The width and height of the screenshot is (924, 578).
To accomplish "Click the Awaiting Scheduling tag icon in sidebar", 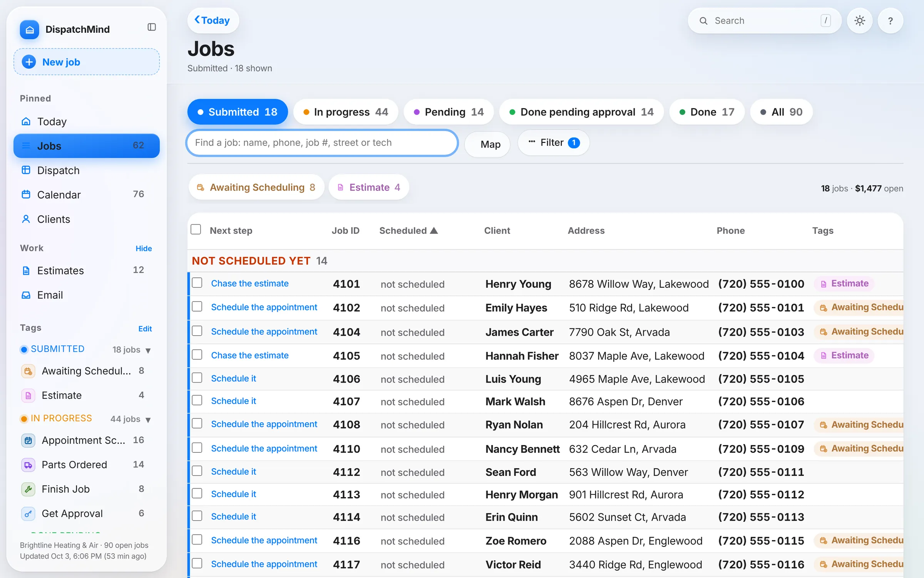I will tap(28, 371).
